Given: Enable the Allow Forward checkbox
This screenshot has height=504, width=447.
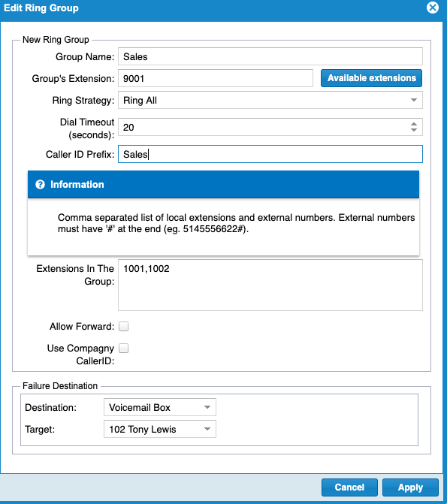Looking at the screenshot, I should (123, 326).
